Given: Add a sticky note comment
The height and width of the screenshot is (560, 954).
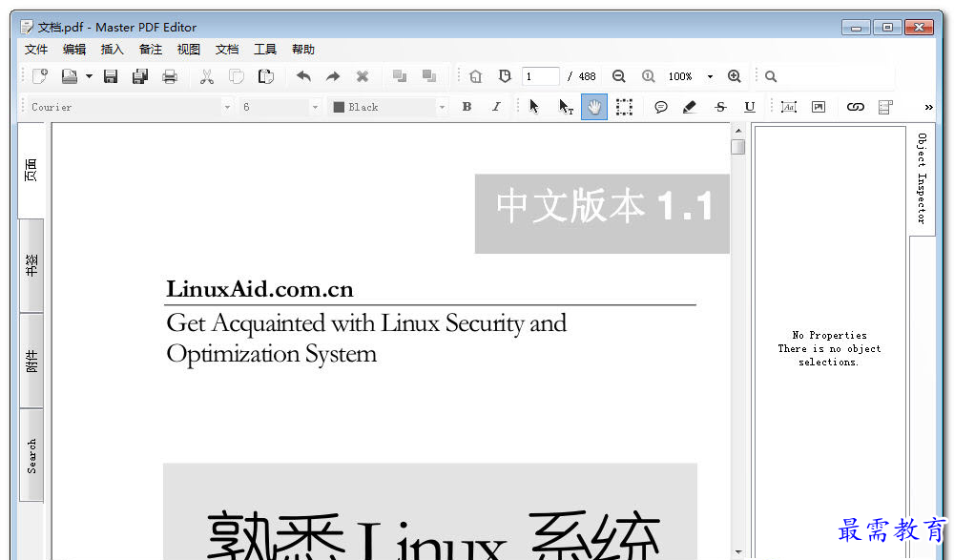Looking at the screenshot, I should pyautogui.click(x=661, y=107).
